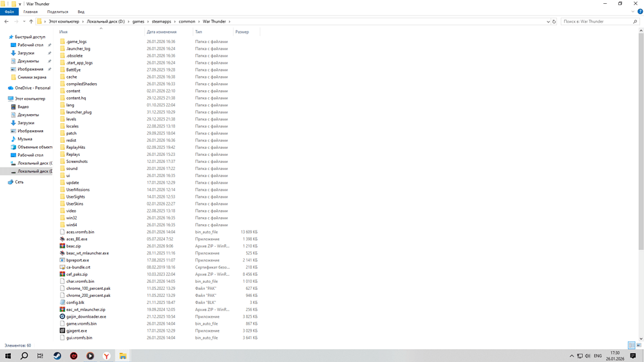
Task: Open the address bar history dropdown
Action: (548, 21)
